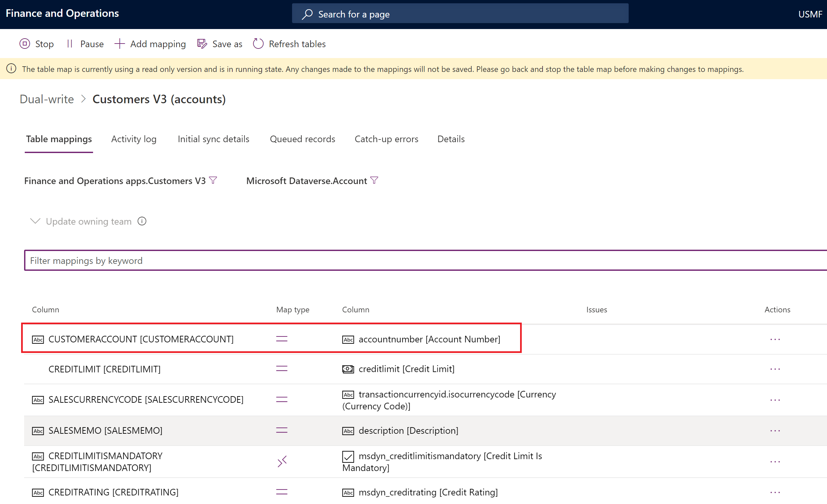Viewport: 827px width, 504px height.
Task: Click the Stop button label
Action: [44, 44]
